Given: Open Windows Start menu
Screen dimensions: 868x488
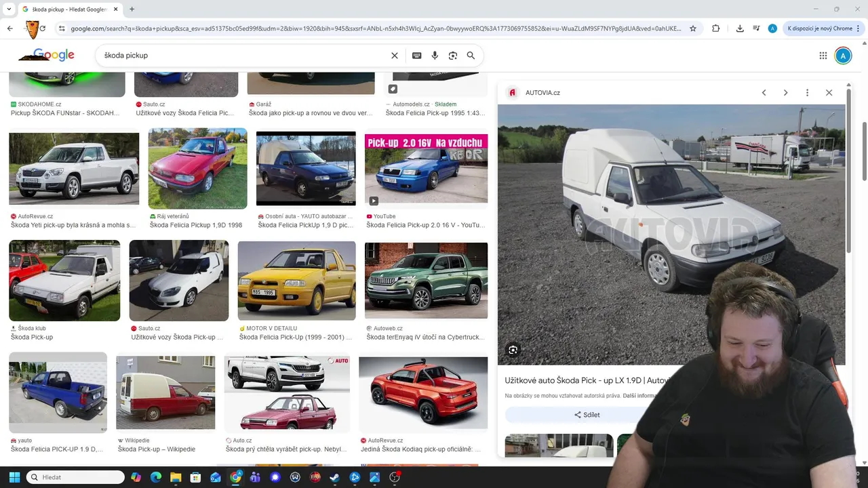Looking at the screenshot, I should (14, 477).
